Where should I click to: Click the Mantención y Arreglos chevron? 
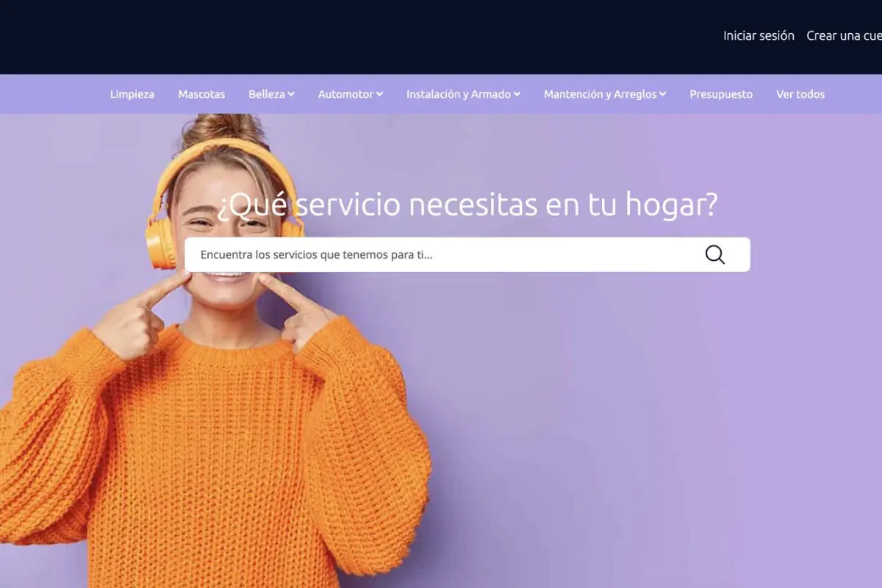point(664,94)
